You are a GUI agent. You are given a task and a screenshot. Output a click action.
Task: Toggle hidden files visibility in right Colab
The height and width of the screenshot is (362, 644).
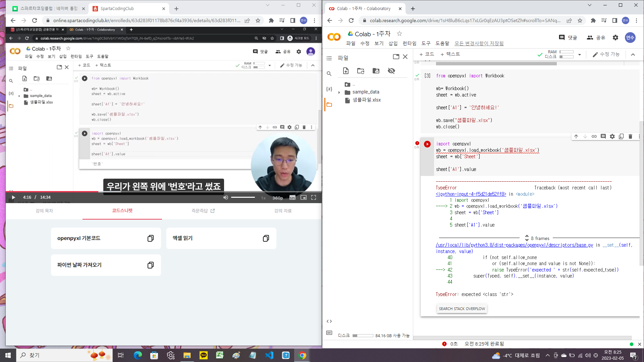pos(391,71)
